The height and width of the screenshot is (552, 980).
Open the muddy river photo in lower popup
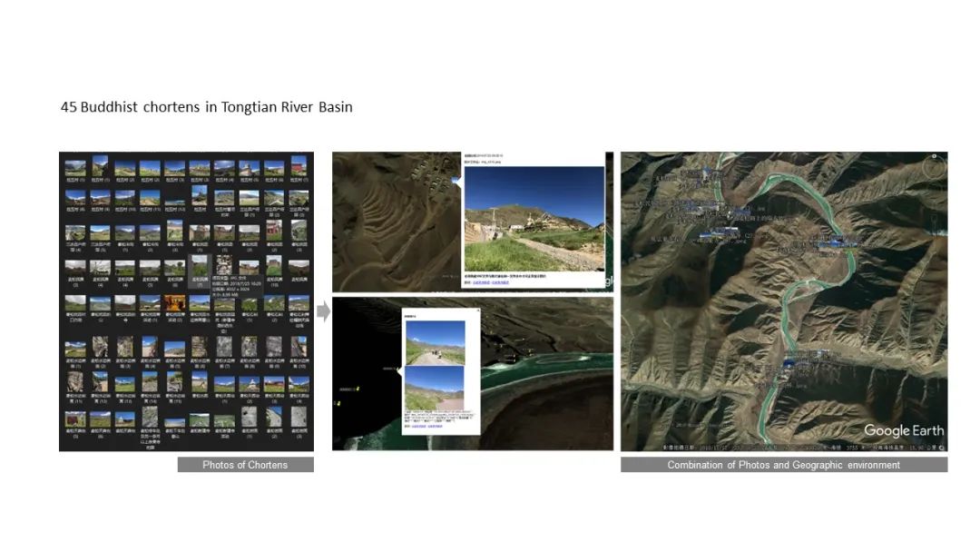point(435,389)
